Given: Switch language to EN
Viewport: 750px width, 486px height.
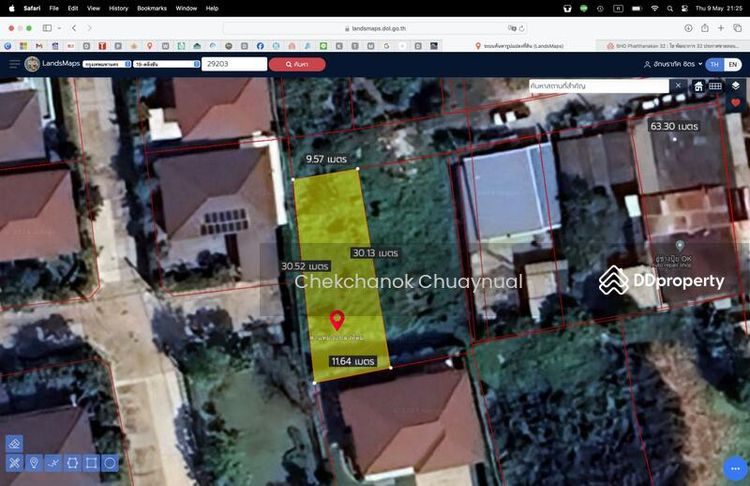Looking at the screenshot, I should (x=733, y=64).
